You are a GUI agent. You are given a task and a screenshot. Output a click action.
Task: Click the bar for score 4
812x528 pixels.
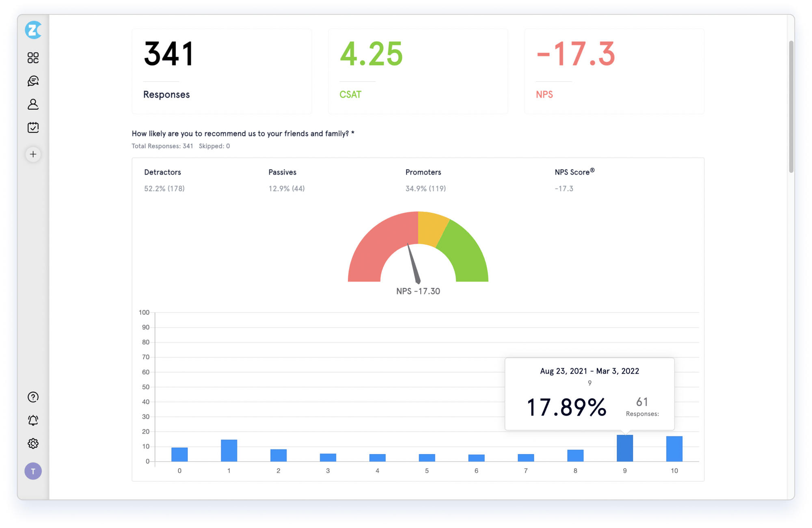378,458
